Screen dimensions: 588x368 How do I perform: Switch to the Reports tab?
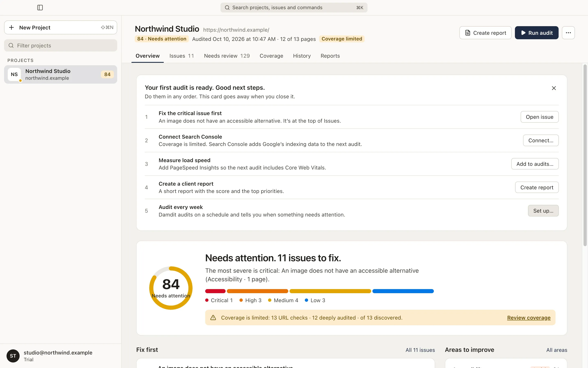pos(330,56)
